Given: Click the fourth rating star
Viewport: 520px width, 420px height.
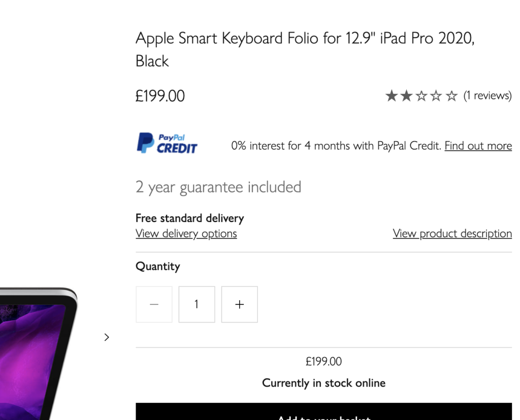Looking at the screenshot, I should click(x=436, y=95).
